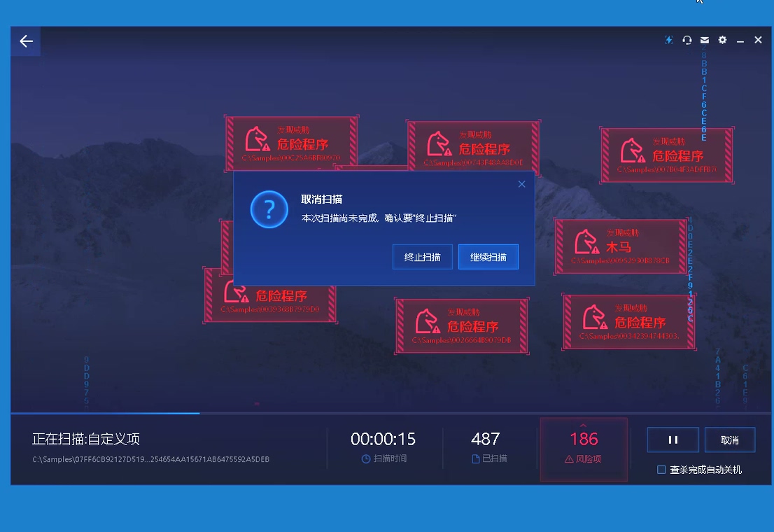Select the threat card for 0026664B9079DB

pos(462,325)
